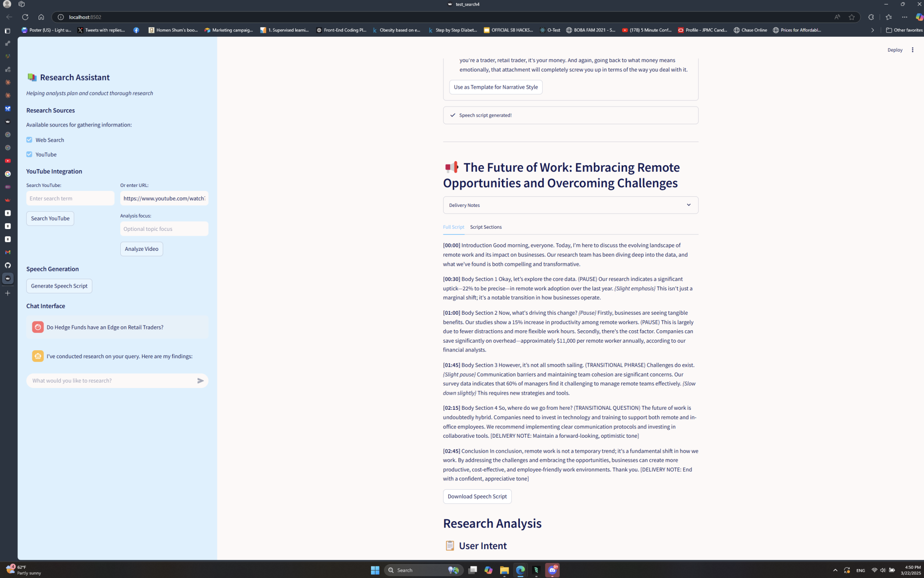Show hidden system tray icons chevron
Screen dimensions: 924x578
[835, 570]
